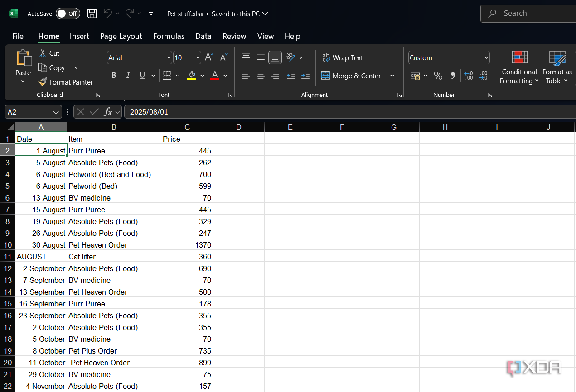Open the Font name Arial dropdown
Viewport: 576px width, 392px height.
(x=169, y=58)
